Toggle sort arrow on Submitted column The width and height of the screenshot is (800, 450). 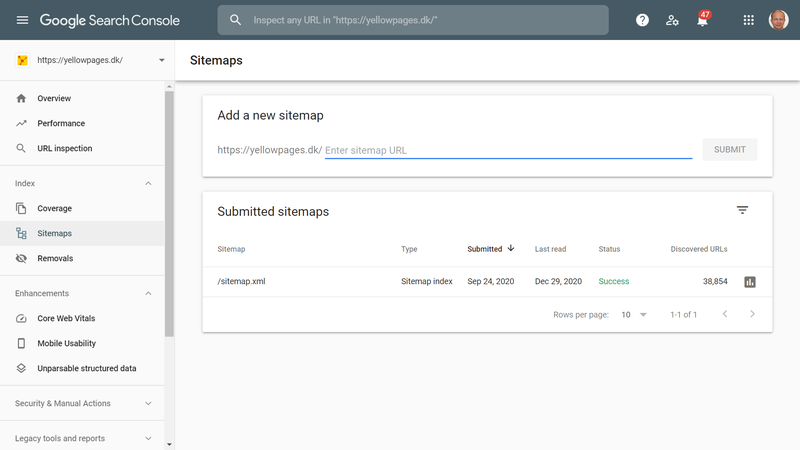511,248
